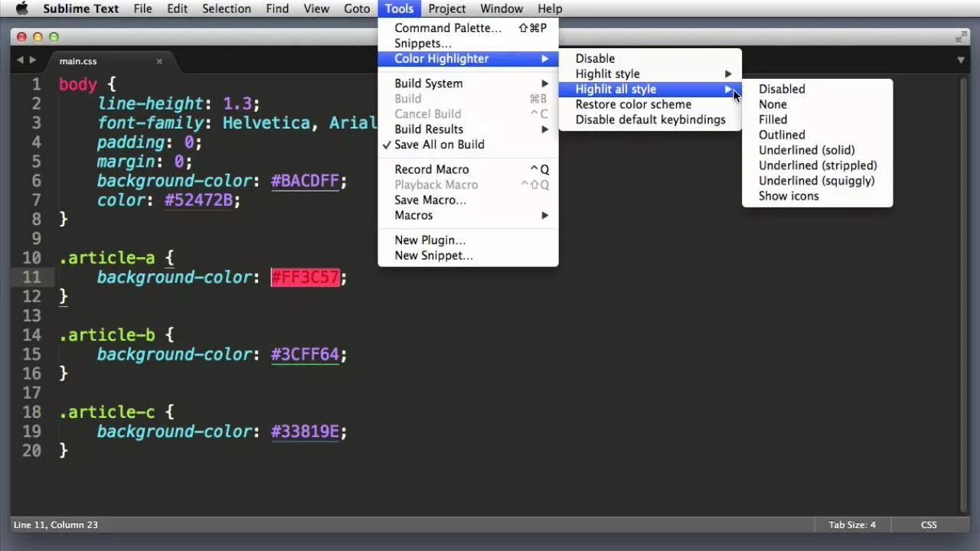Choose Disabled highlight style option
The height and width of the screenshot is (551, 980).
(x=817, y=89)
